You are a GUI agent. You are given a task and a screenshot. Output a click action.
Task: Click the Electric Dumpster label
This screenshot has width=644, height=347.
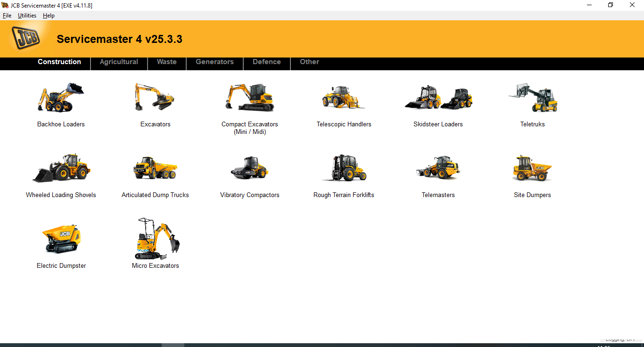[x=61, y=266]
